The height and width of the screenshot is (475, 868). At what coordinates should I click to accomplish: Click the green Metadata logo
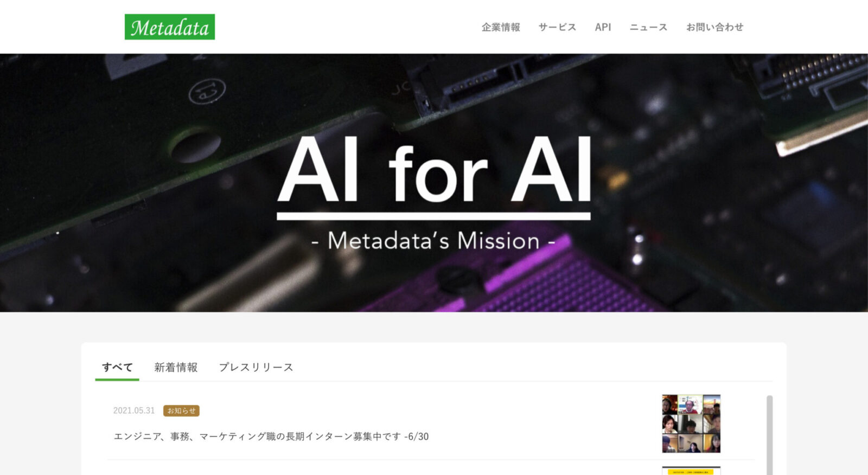coord(170,27)
